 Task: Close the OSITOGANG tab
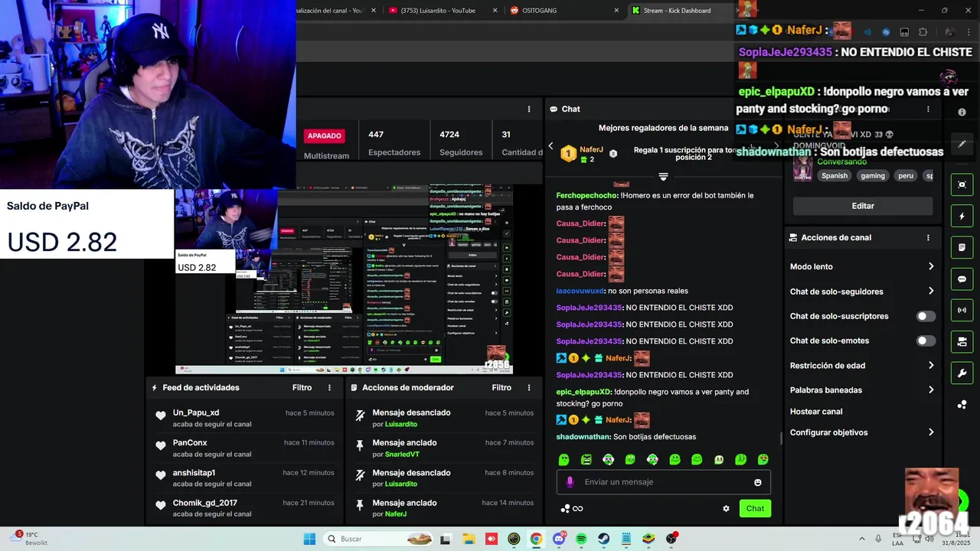617,11
